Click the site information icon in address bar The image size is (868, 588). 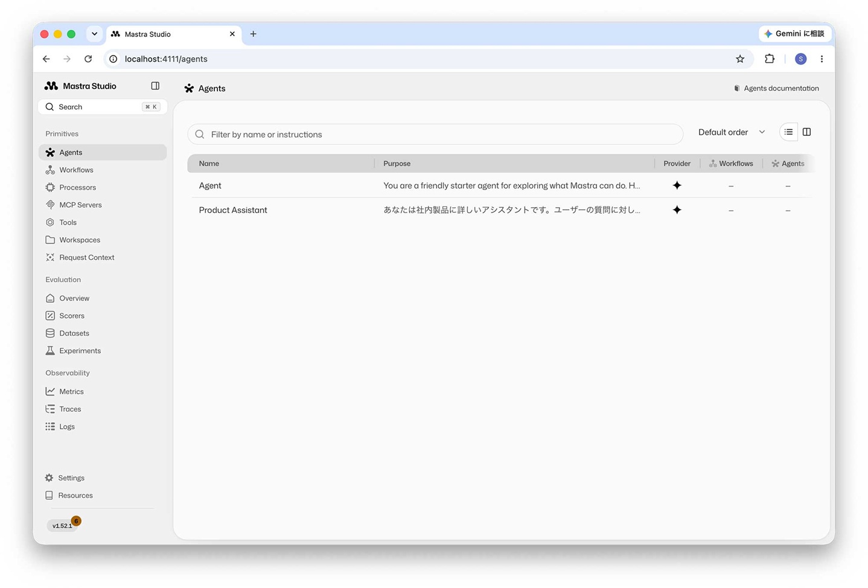tap(113, 59)
